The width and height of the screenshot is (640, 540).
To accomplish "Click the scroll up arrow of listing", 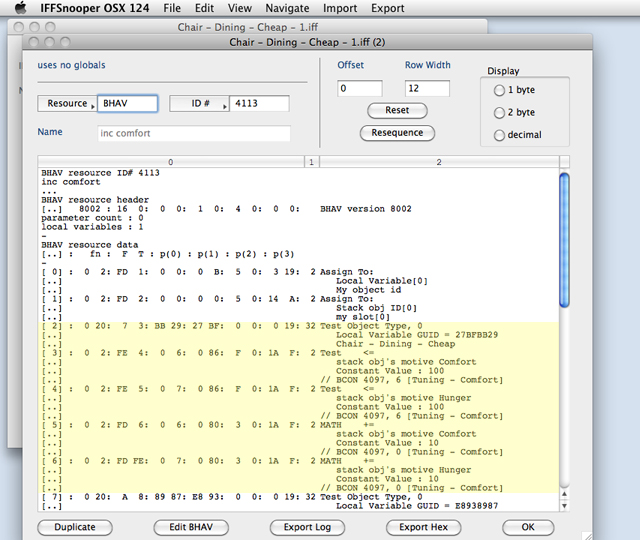I will (x=564, y=494).
